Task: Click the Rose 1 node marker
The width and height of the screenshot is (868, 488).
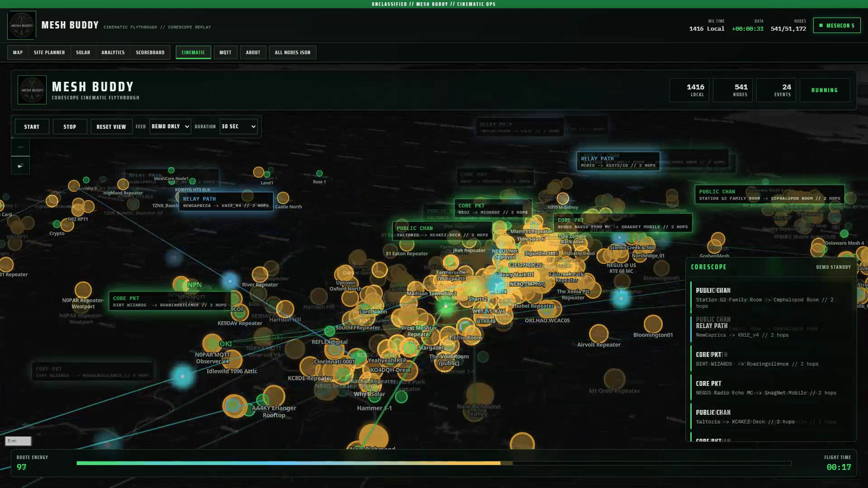Action: (x=320, y=174)
